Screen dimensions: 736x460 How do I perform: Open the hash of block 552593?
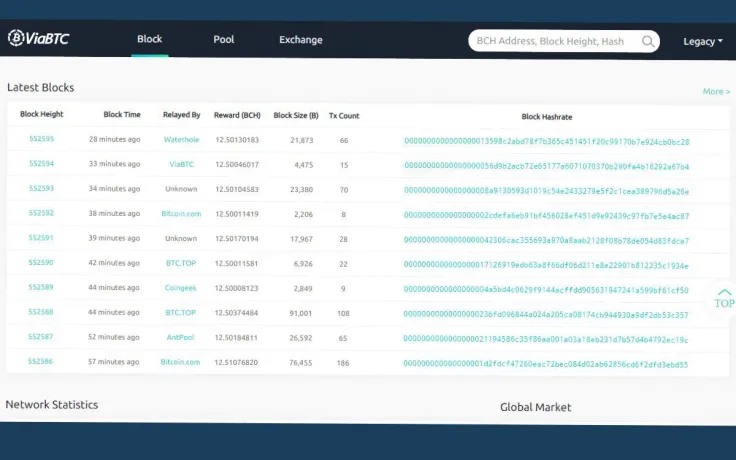point(546,192)
